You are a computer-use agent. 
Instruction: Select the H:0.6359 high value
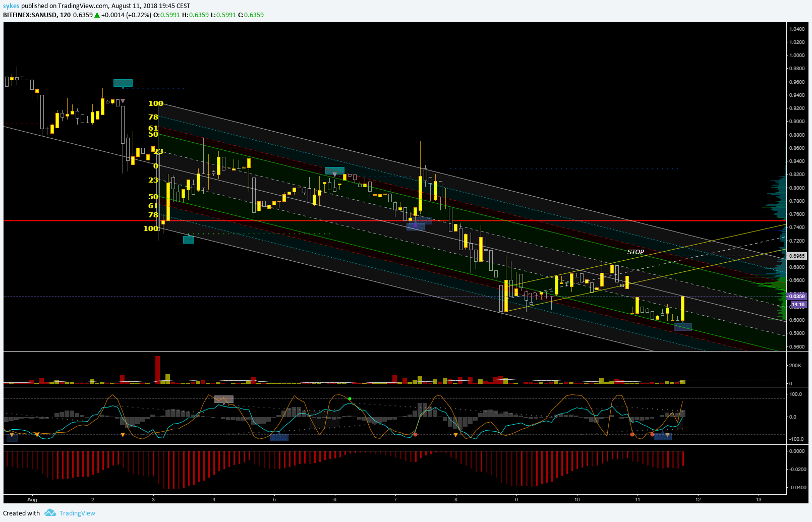coord(195,15)
